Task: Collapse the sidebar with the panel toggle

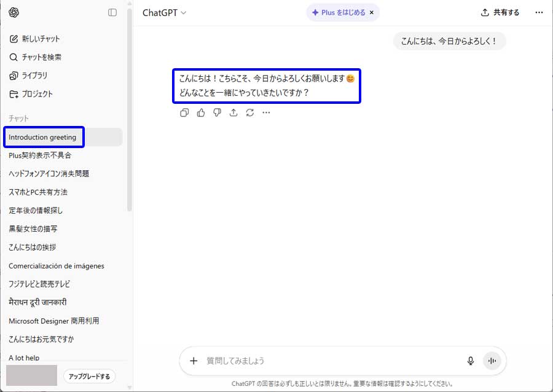Action: point(112,12)
